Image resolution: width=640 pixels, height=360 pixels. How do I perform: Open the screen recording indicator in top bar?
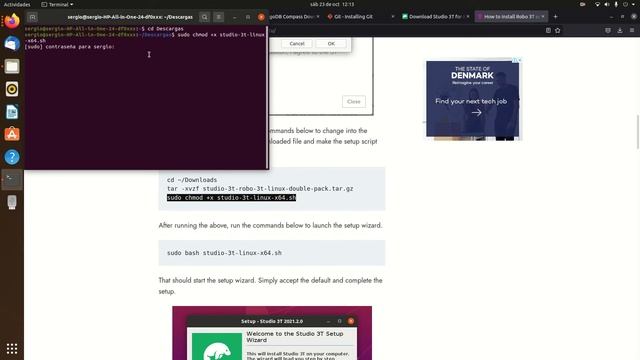pyautogui.click(x=582, y=4)
